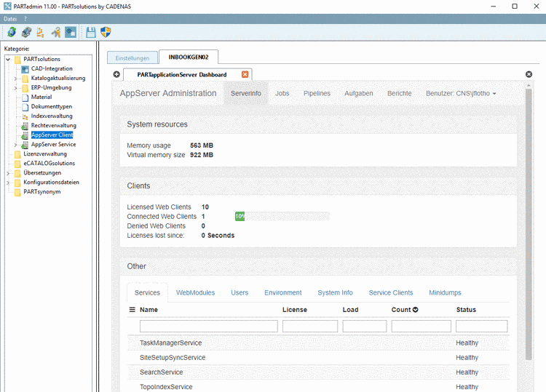
Task: Expand the Katalogaktualisierung node
Action: click(15, 79)
